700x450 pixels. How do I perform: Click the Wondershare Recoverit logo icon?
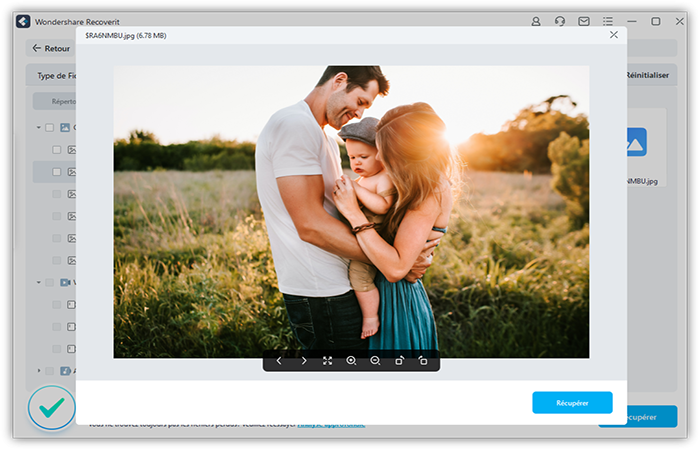(23, 21)
